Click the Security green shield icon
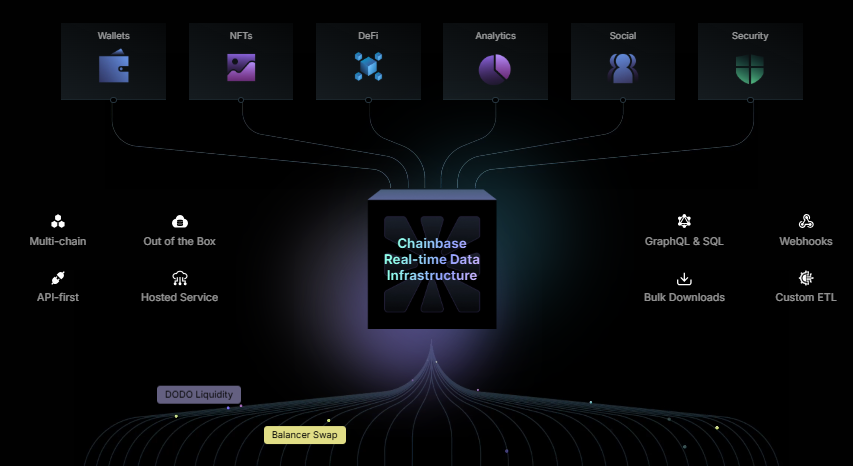Viewport: 853px width, 466px height. (x=750, y=69)
